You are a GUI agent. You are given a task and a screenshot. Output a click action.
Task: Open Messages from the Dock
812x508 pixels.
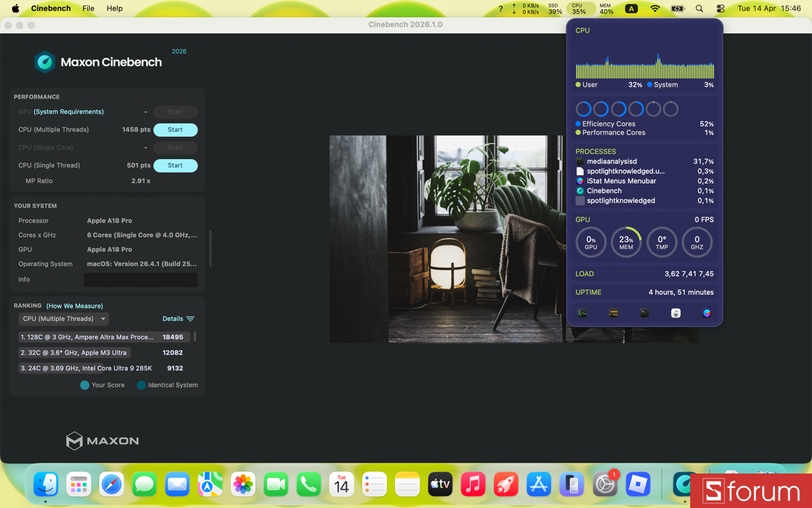[144, 484]
